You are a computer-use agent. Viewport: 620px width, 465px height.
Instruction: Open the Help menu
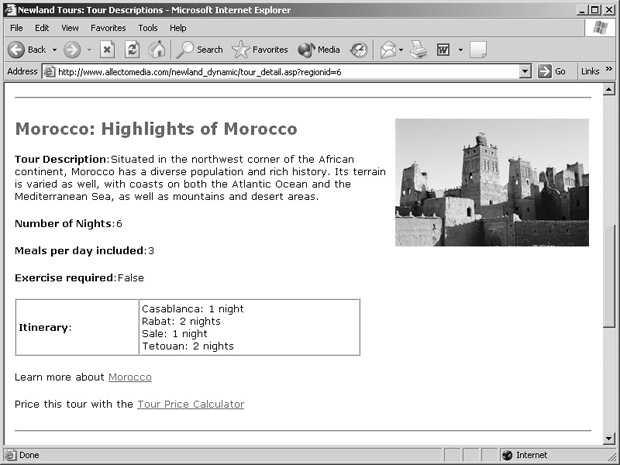click(178, 28)
